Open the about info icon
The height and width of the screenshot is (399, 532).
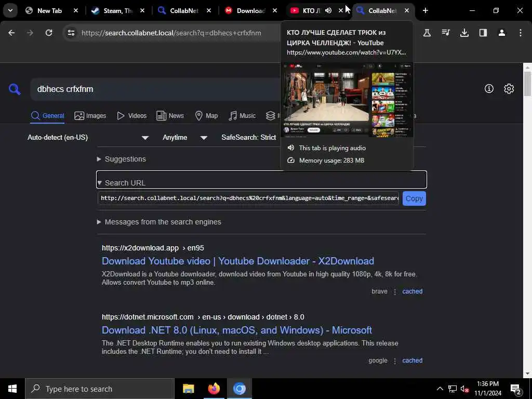(489, 88)
